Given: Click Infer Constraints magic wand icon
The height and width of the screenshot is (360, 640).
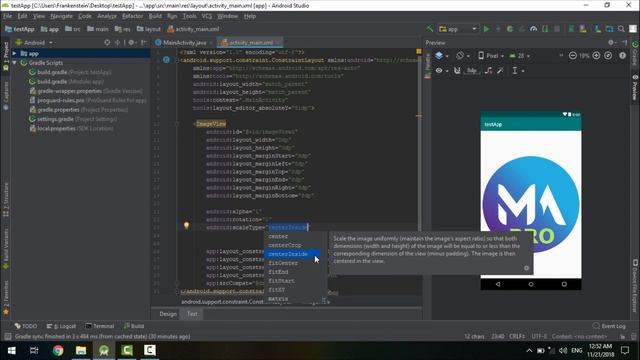Looking at the screenshot, I should coord(500,71).
